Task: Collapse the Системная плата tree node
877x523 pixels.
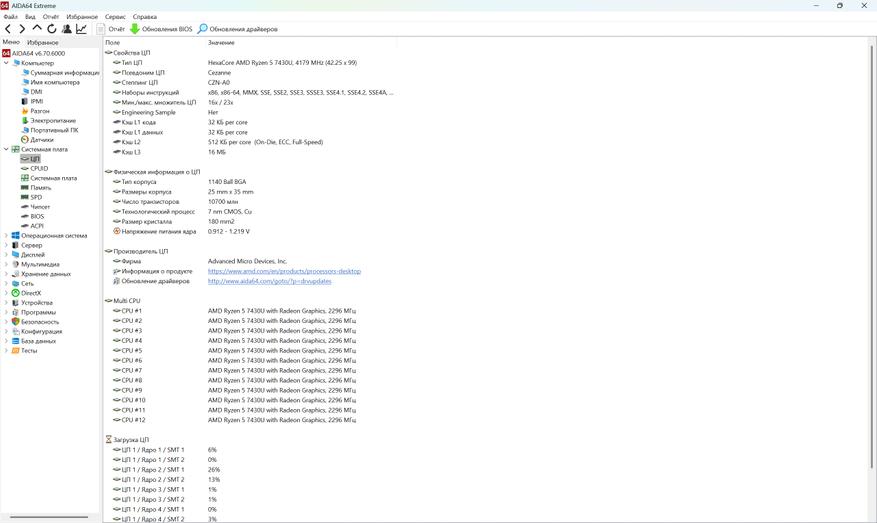Action: pos(6,149)
